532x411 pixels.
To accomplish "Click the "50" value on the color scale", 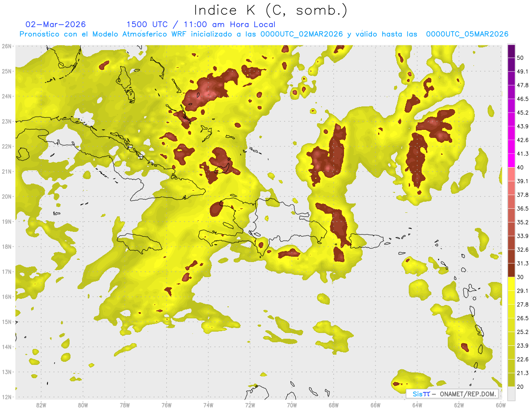I will 521,58.
